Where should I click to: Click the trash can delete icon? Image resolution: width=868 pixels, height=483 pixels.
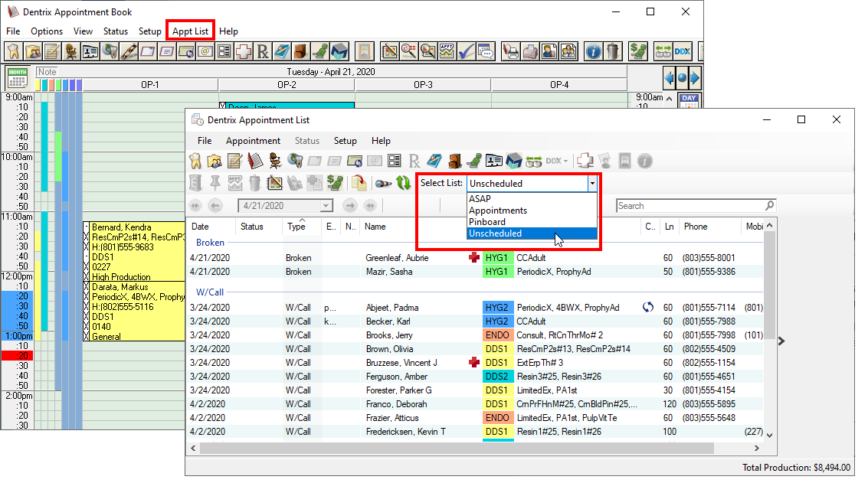click(254, 181)
